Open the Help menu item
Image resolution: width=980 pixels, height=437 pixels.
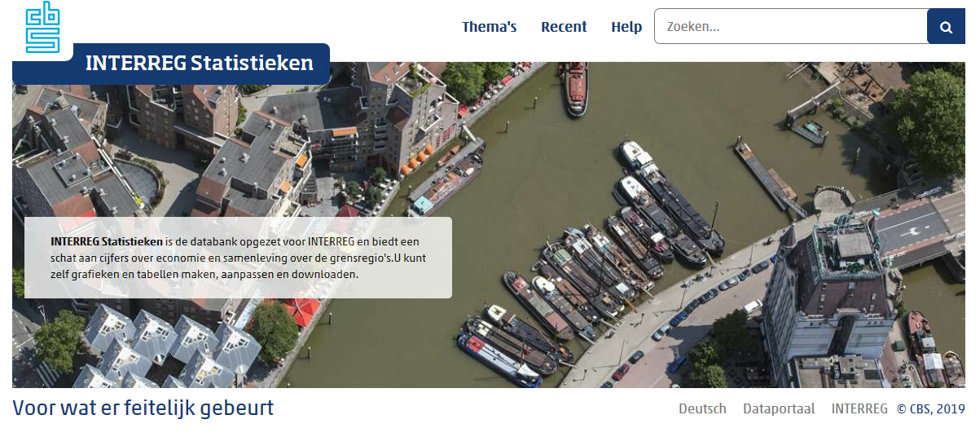coord(626,27)
